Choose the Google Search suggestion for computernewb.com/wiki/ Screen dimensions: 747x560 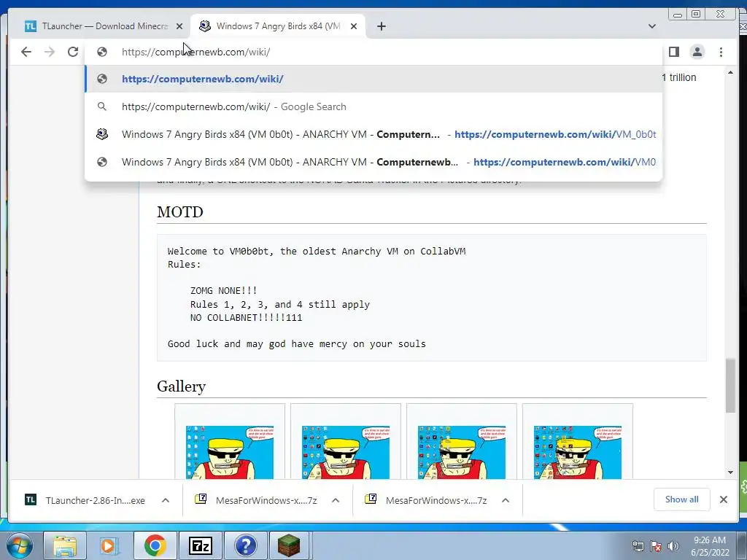tap(373, 106)
